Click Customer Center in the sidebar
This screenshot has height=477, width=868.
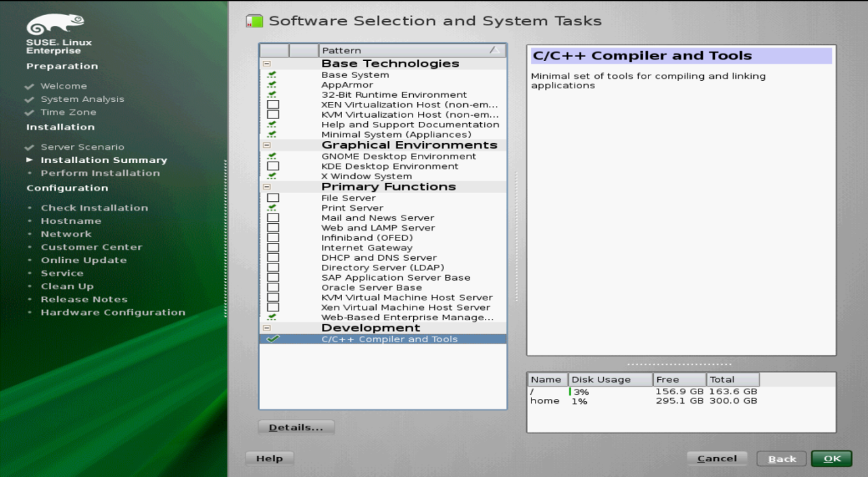tap(92, 247)
